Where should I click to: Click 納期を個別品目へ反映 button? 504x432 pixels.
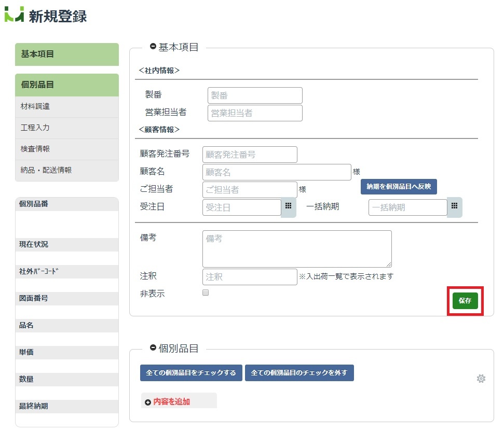click(399, 187)
